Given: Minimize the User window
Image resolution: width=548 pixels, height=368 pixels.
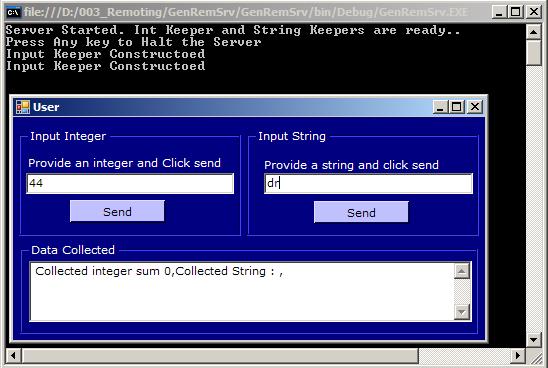Looking at the screenshot, I should coord(440,107).
